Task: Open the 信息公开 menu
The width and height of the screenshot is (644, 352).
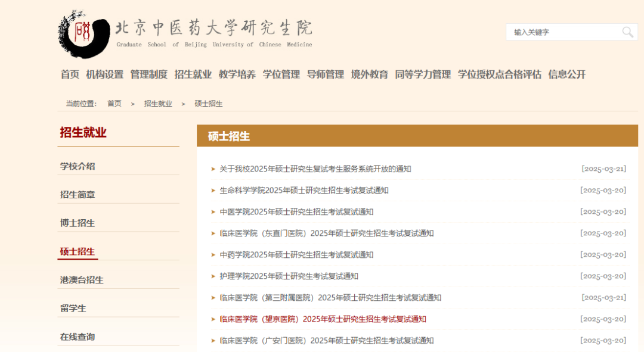Action: point(567,74)
